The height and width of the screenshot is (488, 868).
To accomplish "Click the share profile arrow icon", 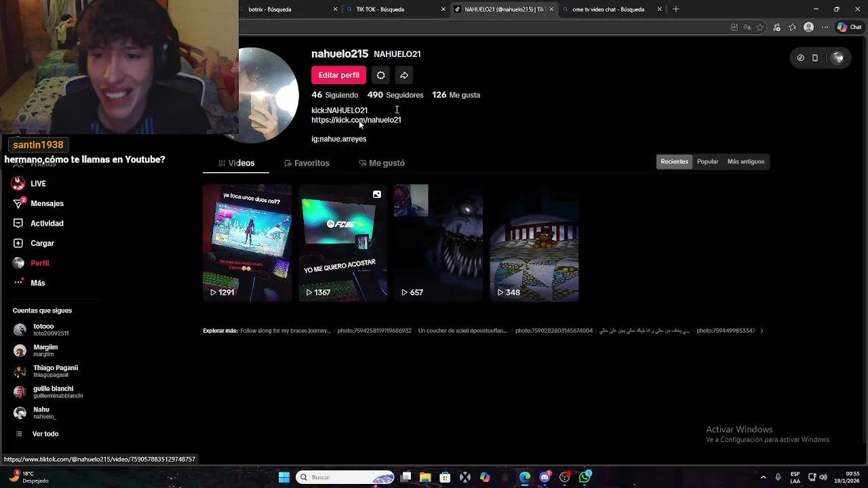I will click(x=404, y=75).
